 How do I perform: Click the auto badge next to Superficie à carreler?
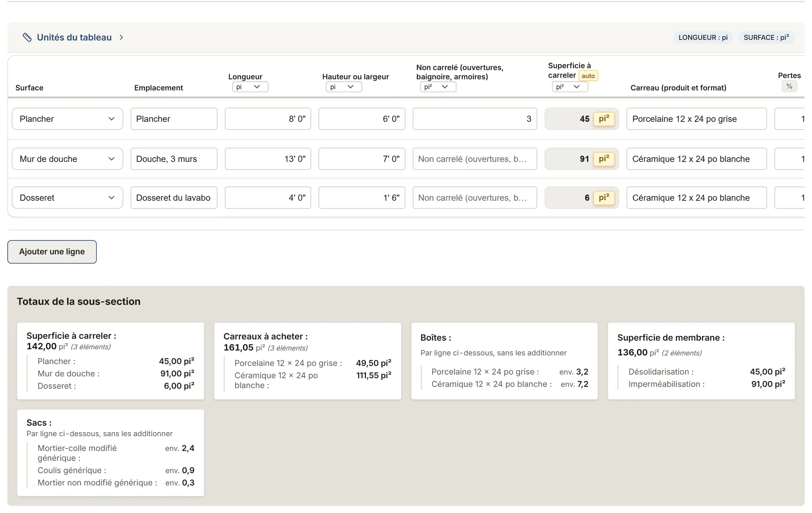point(588,76)
